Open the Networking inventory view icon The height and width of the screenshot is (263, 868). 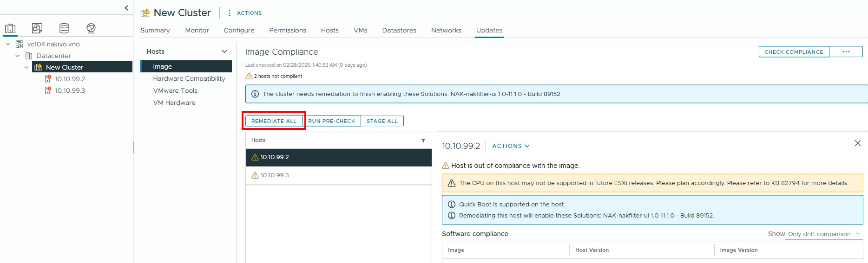91,28
